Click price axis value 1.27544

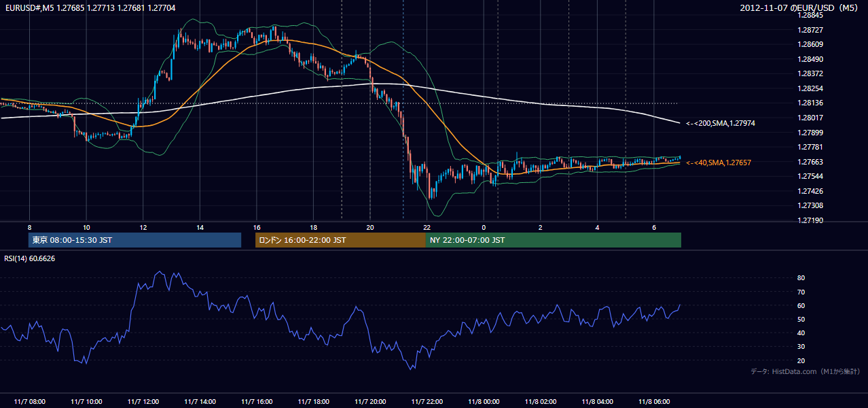(811, 176)
